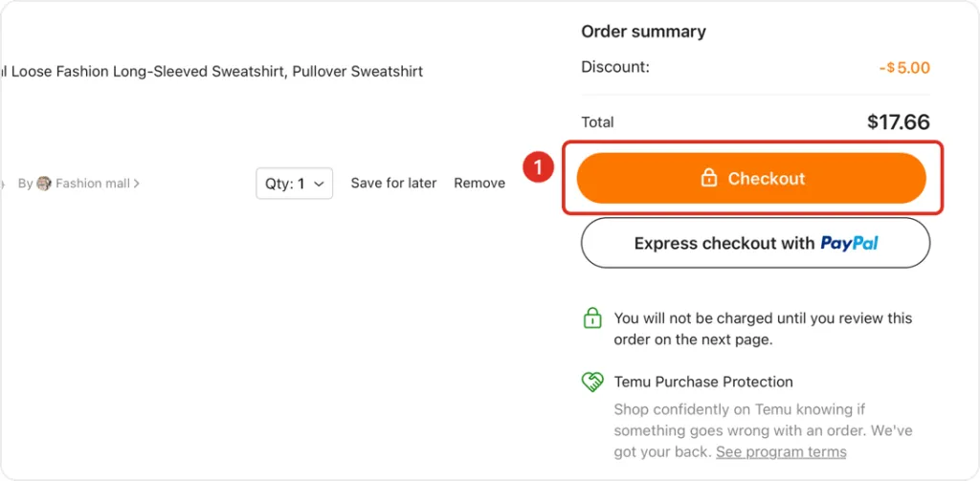
Task: Remove the sweatshirt from cart
Action: coord(479,184)
